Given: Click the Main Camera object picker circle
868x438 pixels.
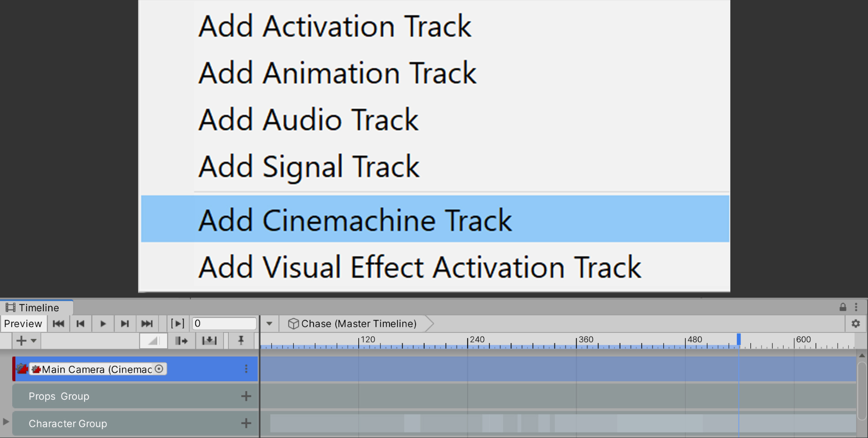Looking at the screenshot, I should (159, 369).
